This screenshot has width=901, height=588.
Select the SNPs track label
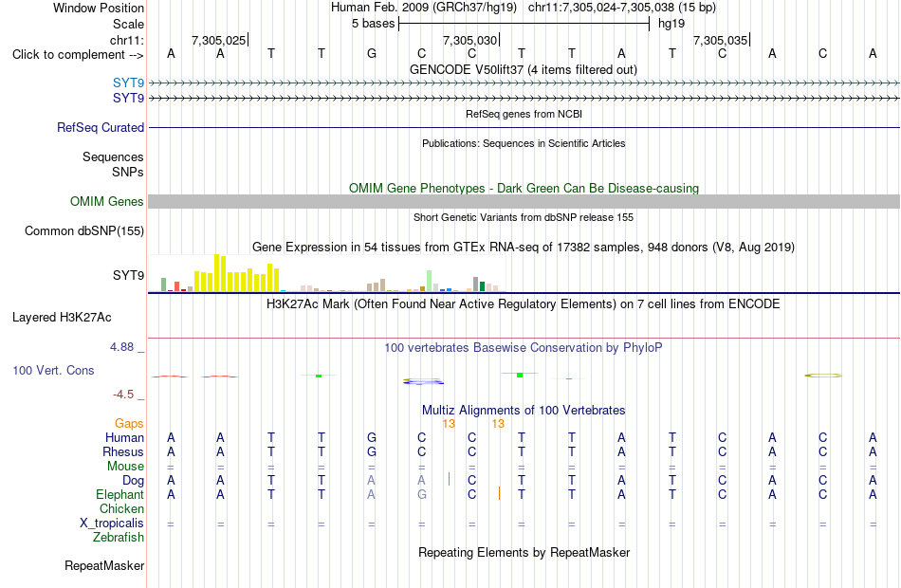click(128, 172)
